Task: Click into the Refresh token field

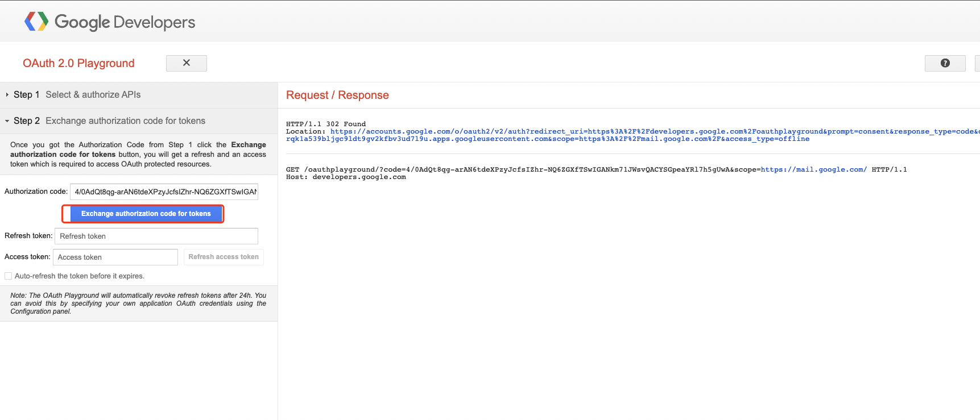Action: click(156, 236)
